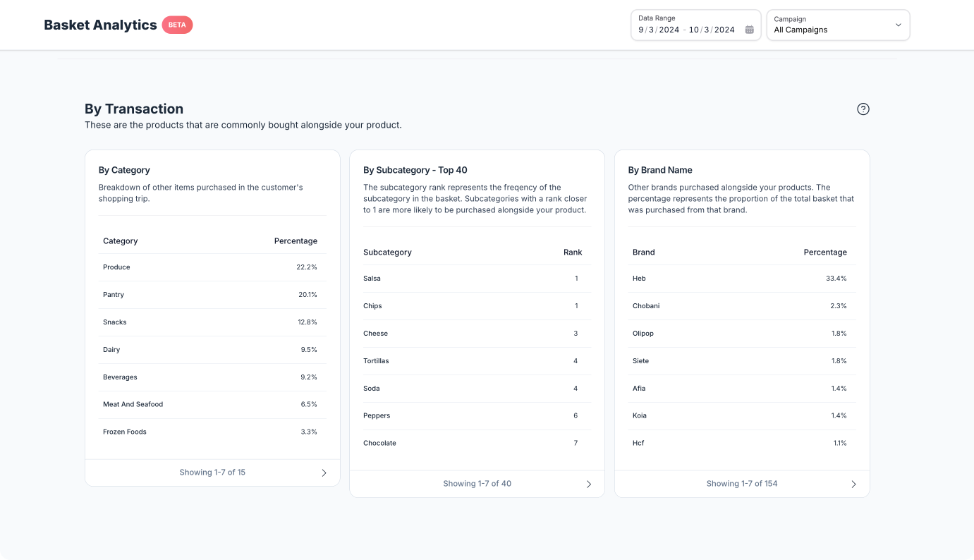Click the 33.4% percentage value

[836, 279]
